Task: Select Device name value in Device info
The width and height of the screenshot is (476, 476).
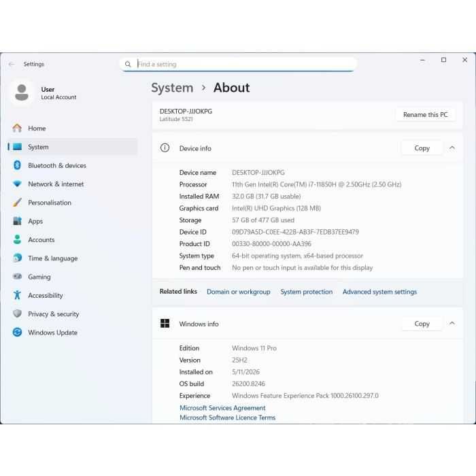Action: point(258,173)
